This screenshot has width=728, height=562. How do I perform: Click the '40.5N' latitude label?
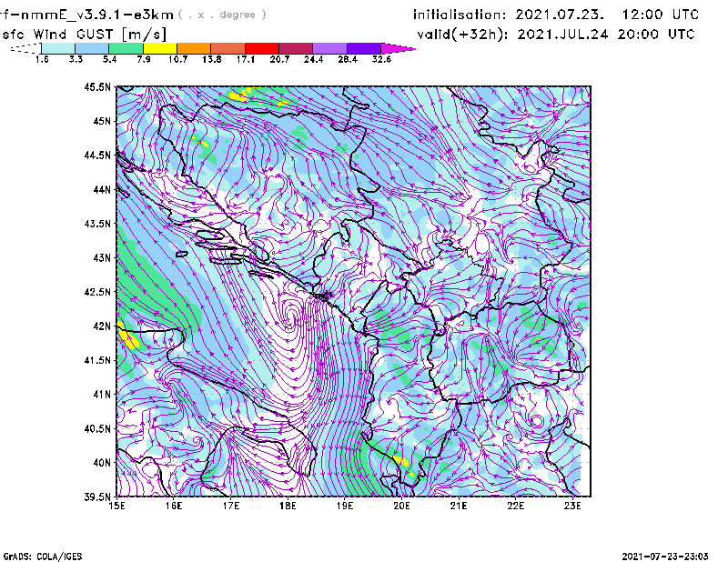click(x=97, y=429)
